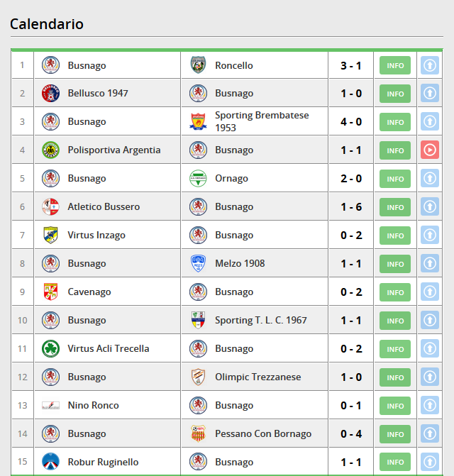Open INFO for the matchday 8 game

click(x=395, y=264)
